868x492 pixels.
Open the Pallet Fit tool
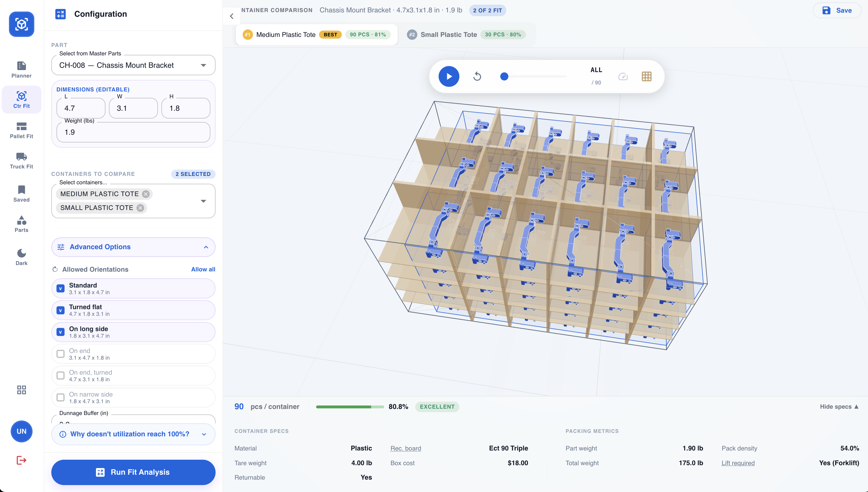click(21, 130)
